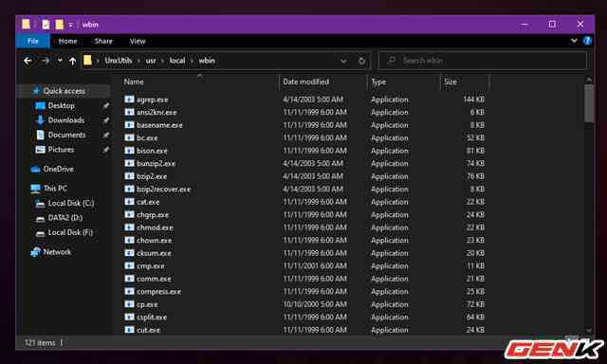607x364 pixels.
Task: Click the cp.exe file name
Action: click(x=147, y=304)
